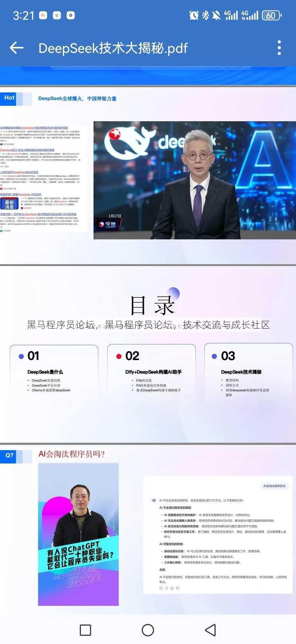Tap the DeepSeek发展历程 bullet
Image resolution: width=296 pixels, height=644 pixels.
point(46,380)
